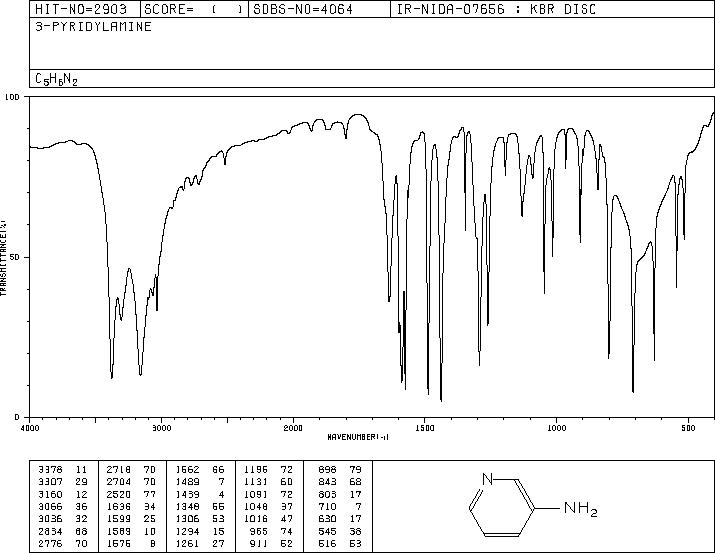This screenshot has height=553, width=715.
Task: Select the 710 peak table entry
Action: coord(340,506)
